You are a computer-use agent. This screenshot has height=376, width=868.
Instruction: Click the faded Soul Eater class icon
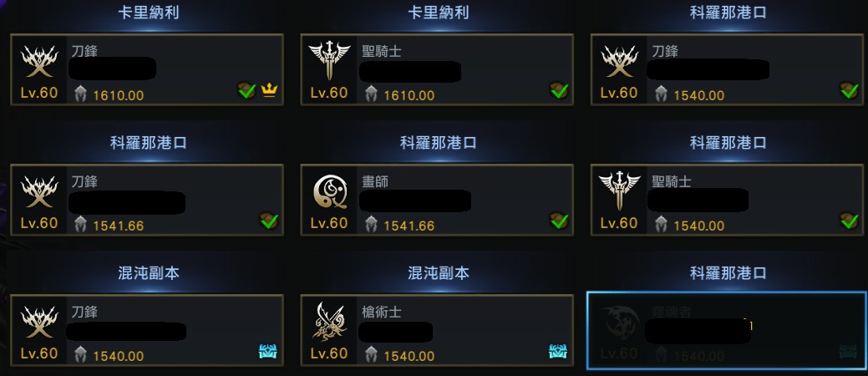click(x=619, y=323)
